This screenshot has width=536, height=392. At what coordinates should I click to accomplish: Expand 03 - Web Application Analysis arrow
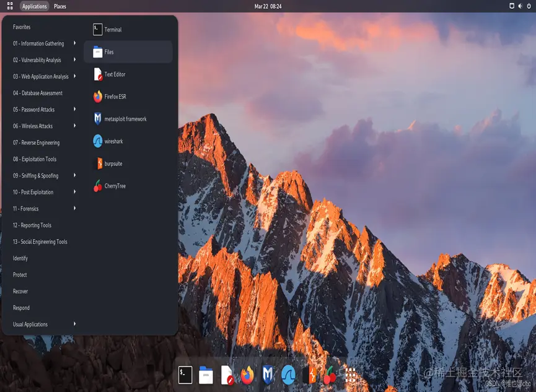tap(74, 76)
